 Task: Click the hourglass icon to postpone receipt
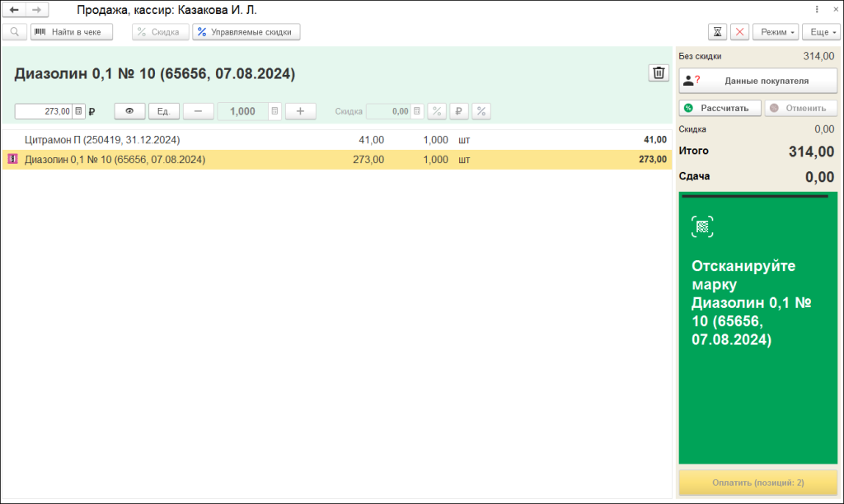[x=717, y=31]
